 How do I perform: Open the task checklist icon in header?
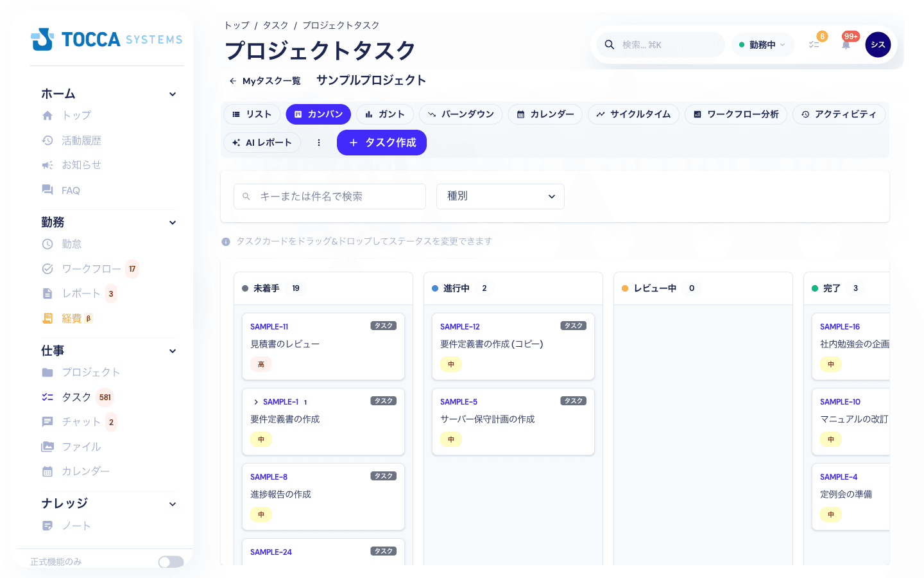click(814, 45)
